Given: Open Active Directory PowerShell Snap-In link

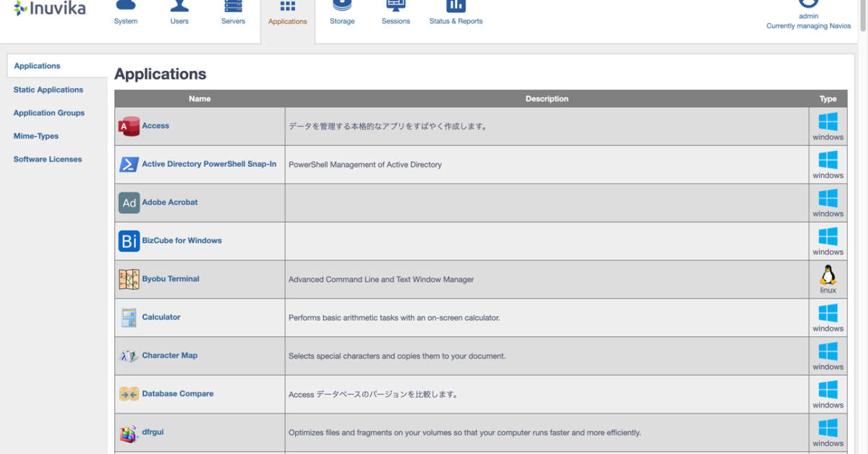Looking at the screenshot, I should coord(209,164).
